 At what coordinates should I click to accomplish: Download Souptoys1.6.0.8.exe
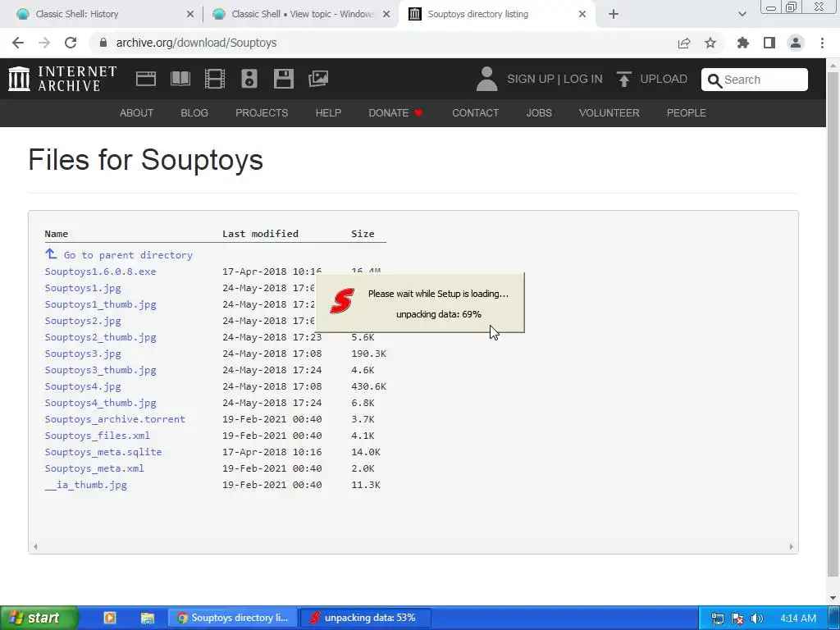coord(100,272)
